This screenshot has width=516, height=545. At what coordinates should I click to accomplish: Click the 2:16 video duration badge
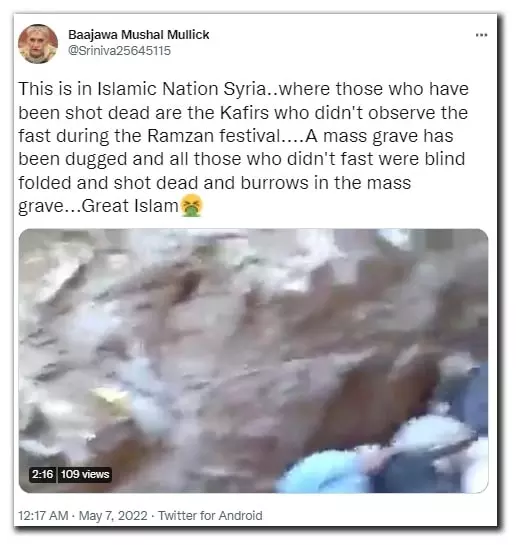[x=42, y=474]
